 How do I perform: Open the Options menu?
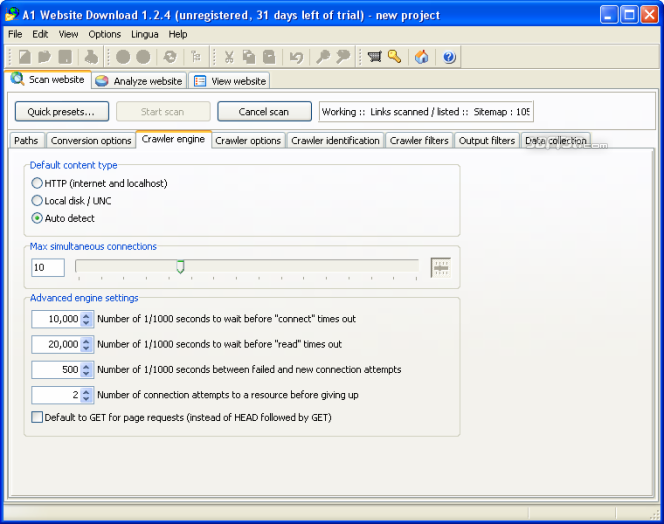(105, 34)
